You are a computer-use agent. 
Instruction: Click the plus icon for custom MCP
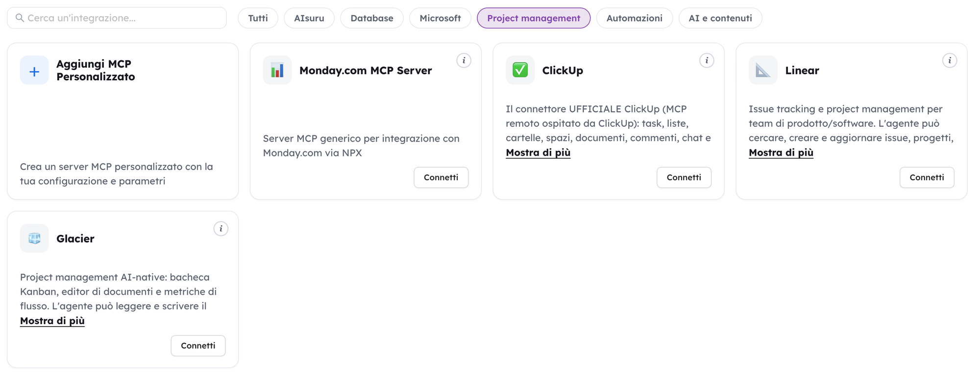(x=34, y=71)
